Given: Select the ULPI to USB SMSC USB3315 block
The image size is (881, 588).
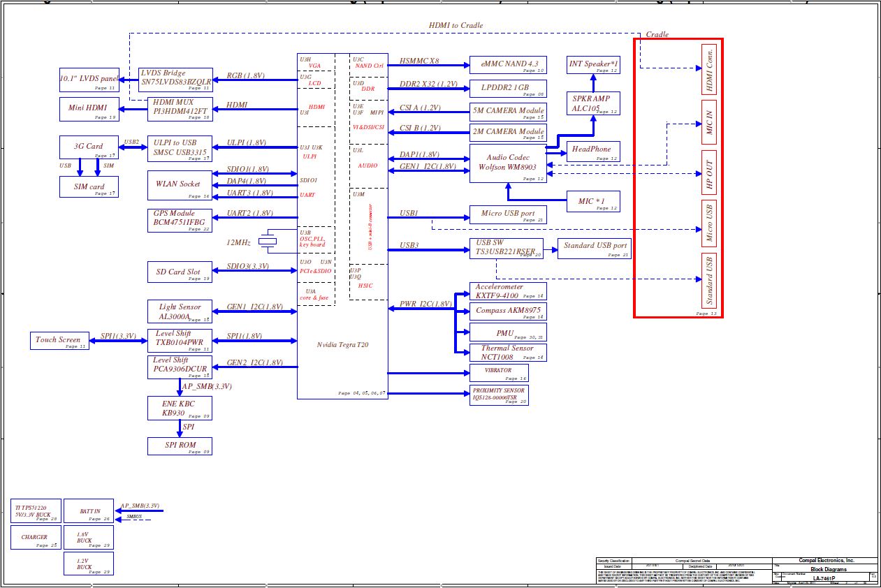Looking at the screenshot, I should tap(180, 149).
